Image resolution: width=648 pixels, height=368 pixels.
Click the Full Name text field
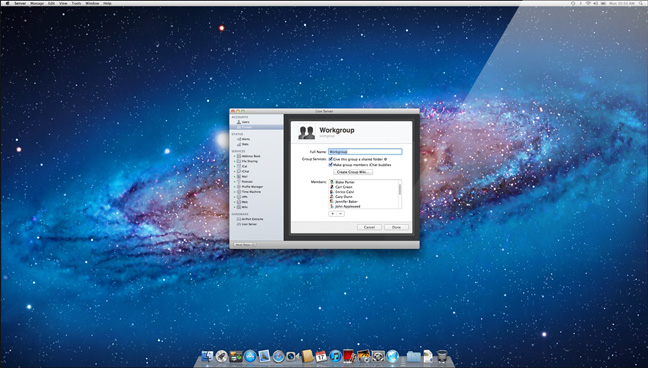click(x=365, y=152)
